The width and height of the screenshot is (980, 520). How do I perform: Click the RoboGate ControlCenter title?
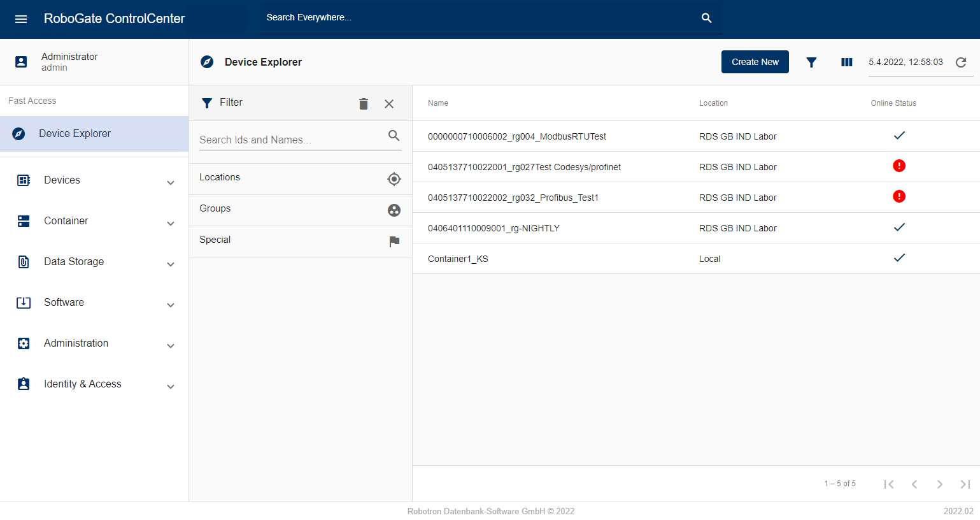(x=115, y=18)
